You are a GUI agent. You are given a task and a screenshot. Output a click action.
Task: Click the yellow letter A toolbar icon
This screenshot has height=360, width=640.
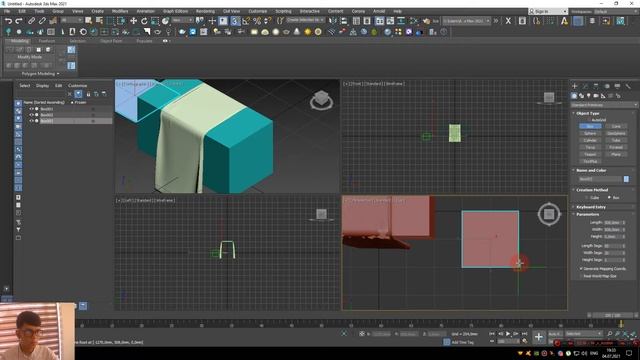(564, 21)
